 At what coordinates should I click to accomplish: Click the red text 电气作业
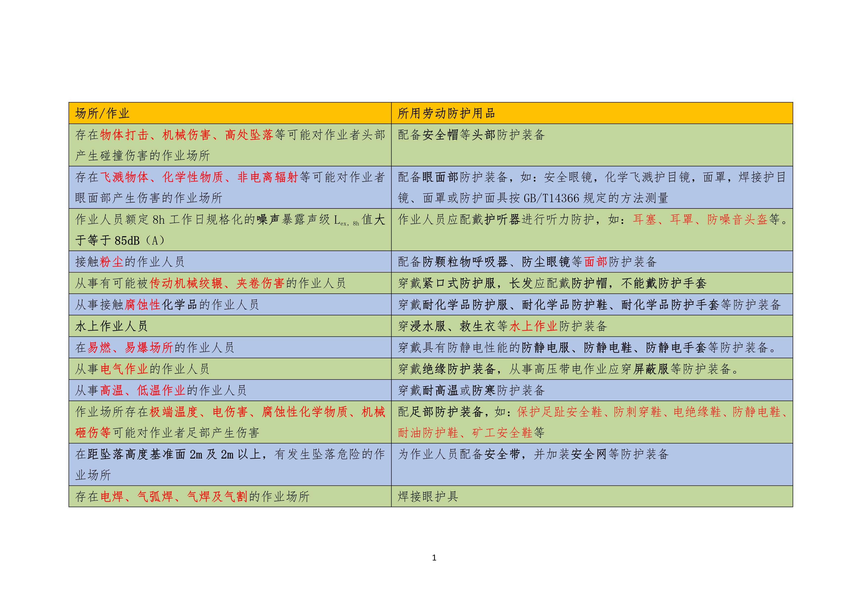(x=124, y=369)
